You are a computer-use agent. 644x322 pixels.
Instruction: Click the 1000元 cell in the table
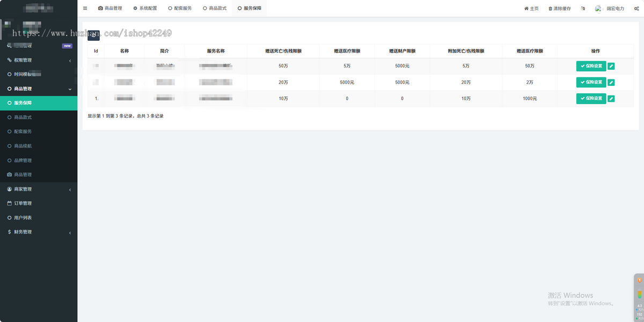(x=530, y=99)
